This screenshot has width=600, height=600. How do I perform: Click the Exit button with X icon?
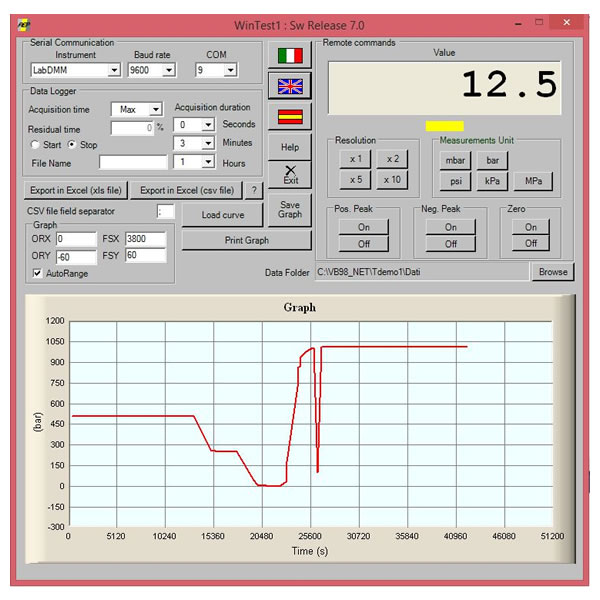(x=290, y=175)
